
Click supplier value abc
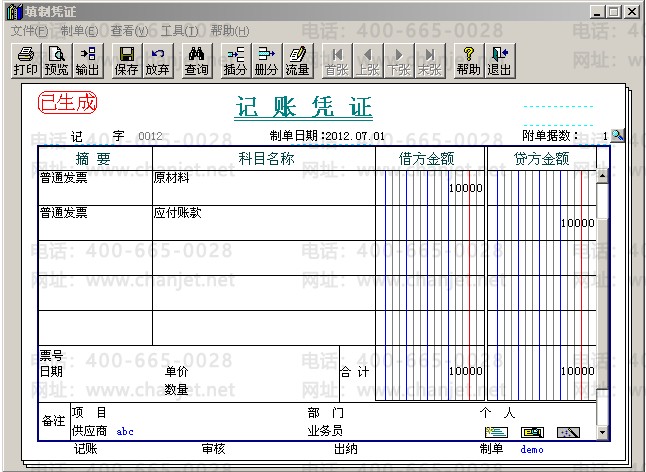click(125, 432)
